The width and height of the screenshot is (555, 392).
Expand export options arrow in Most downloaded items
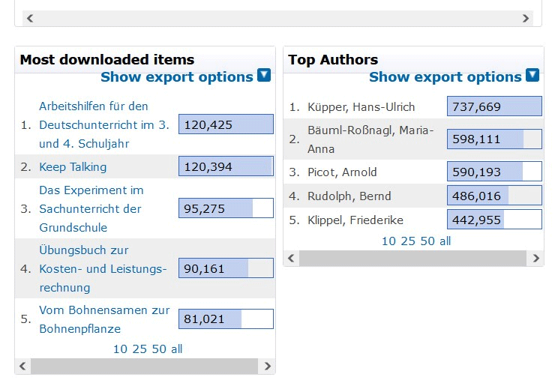tap(264, 75)
